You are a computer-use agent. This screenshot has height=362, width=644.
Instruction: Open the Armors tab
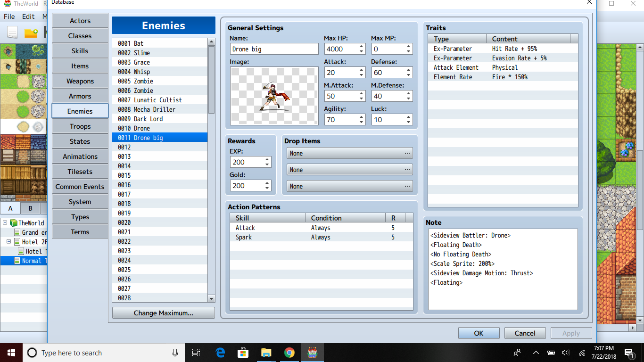coord(80,96)
